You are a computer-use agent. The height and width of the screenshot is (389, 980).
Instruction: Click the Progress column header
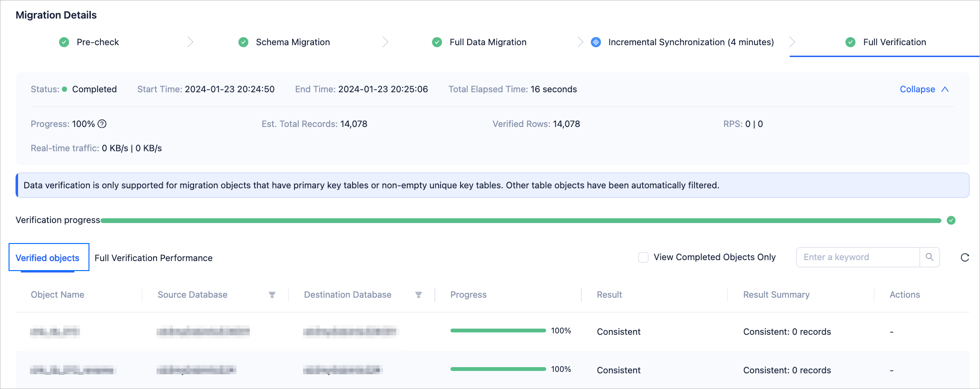(468, 295)
